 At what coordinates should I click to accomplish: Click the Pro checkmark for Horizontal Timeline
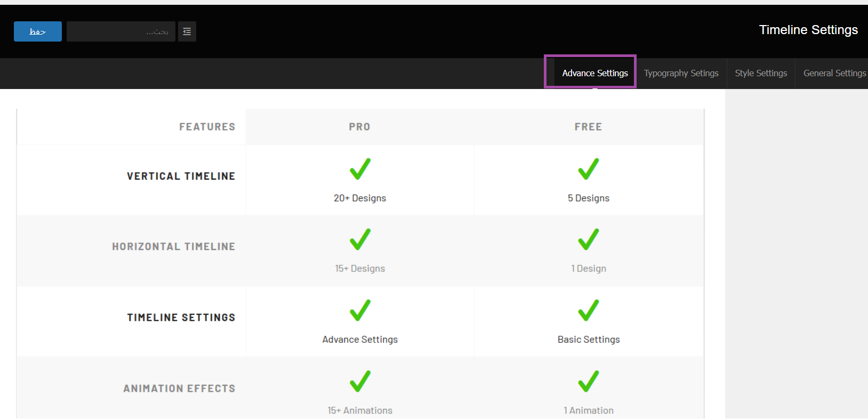[360, 239]
